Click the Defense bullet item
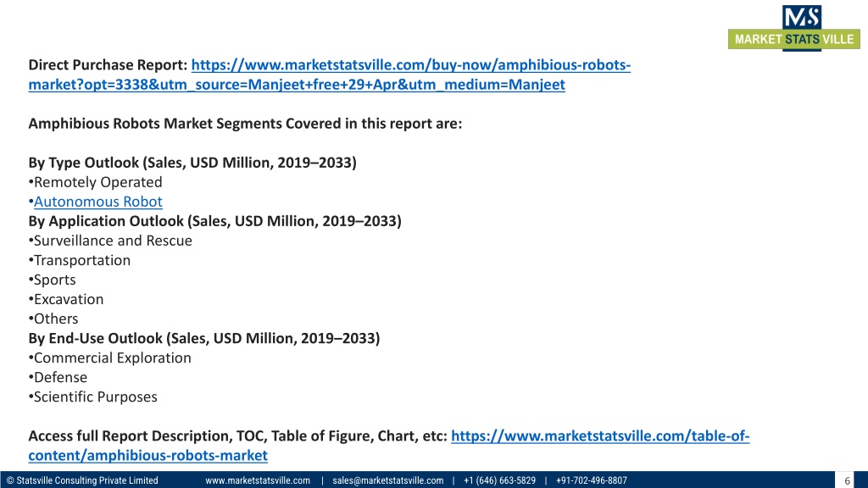 [x=58, y=377]
